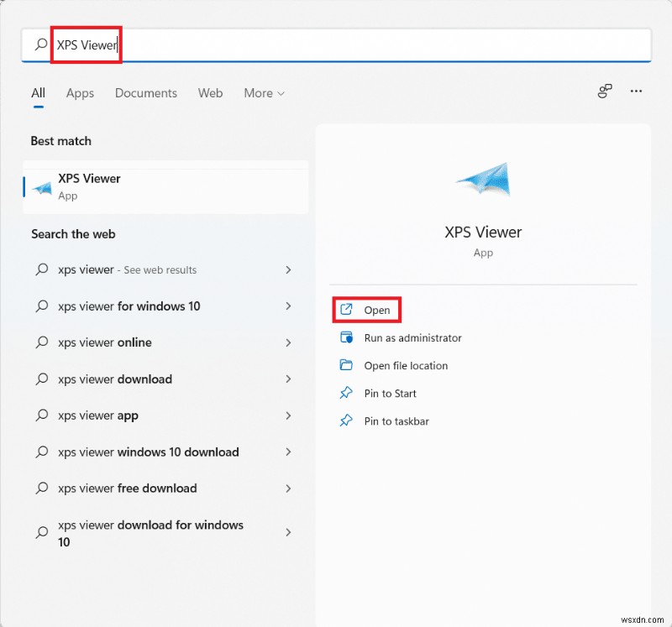This screenshot has width=672, height=627.
Task: Click 'xps viewer online' suggestion text
Action: point(104,342)
